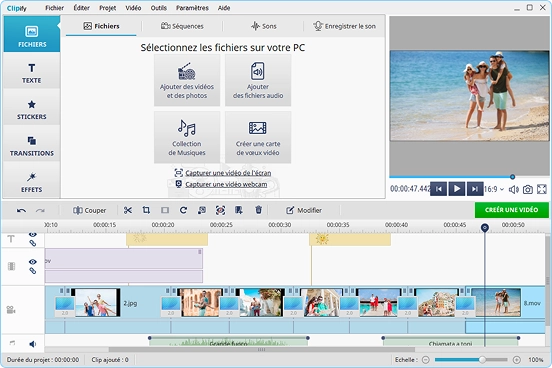Screen dimensions: 552x368
Task: Open Collection de Musiques
Action: 187,137
